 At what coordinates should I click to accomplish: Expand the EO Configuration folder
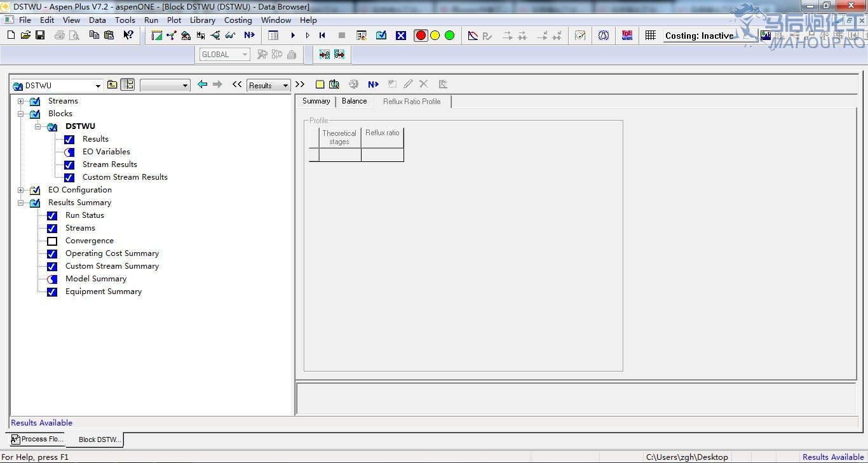click(21, 190)
